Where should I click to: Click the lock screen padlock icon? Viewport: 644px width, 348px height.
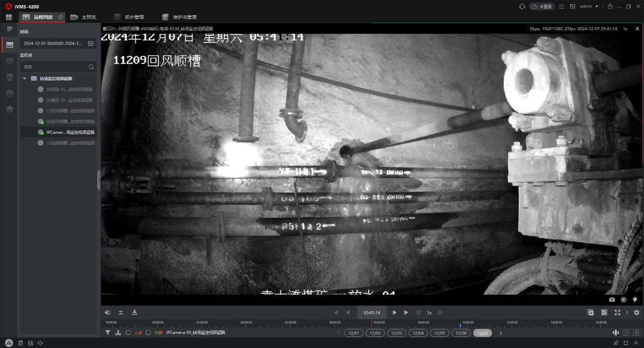(x=610, y=7)
